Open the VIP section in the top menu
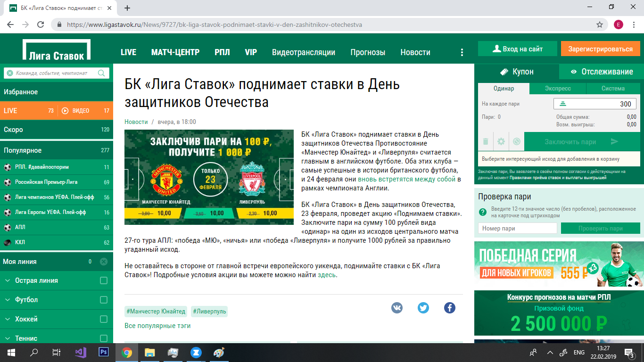The image size is (644, 362). tap(251, 52)
